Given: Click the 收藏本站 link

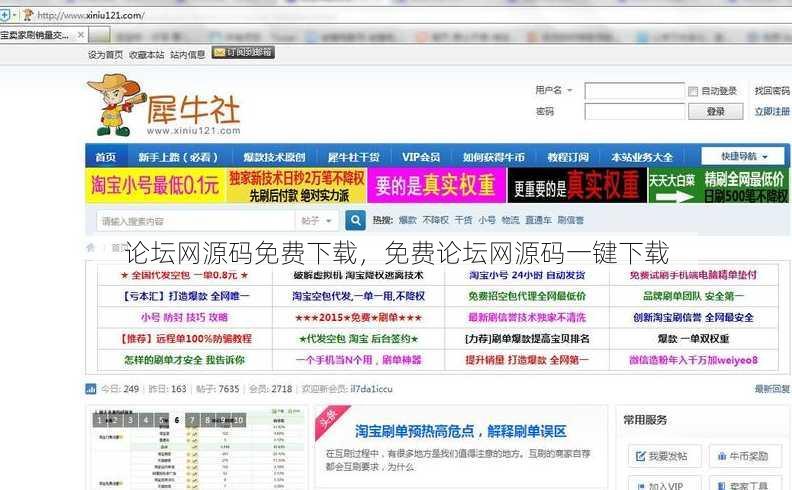Looking at the screenshot, I should pos(146,55).
